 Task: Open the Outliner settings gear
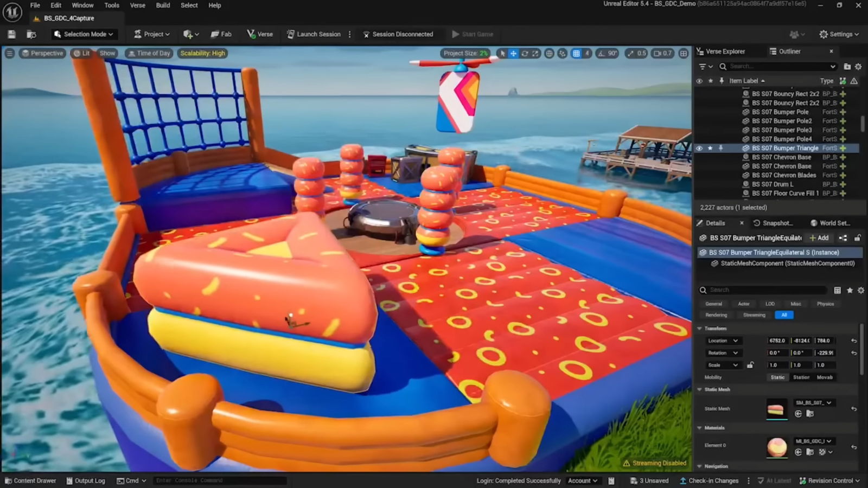point(858,66)
